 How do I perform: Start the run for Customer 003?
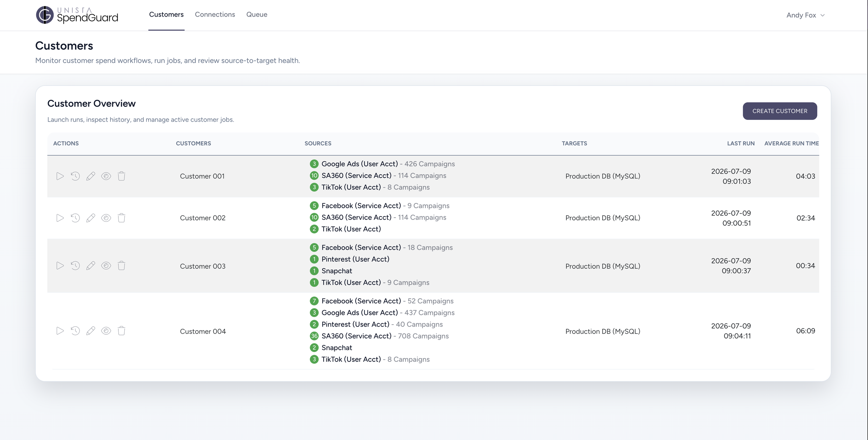tap(60, 266)
